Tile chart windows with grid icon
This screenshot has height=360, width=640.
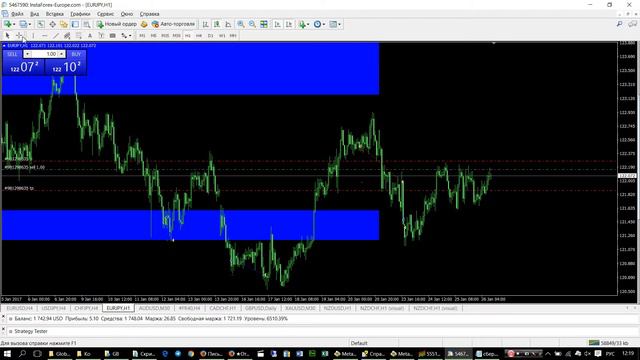(264, 24)
